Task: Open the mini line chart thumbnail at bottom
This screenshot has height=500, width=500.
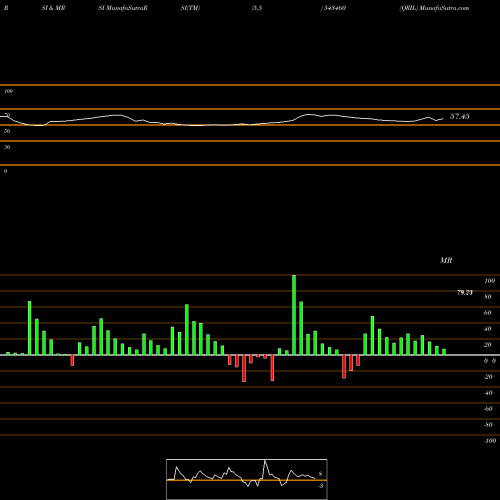Action: point(247,479)
